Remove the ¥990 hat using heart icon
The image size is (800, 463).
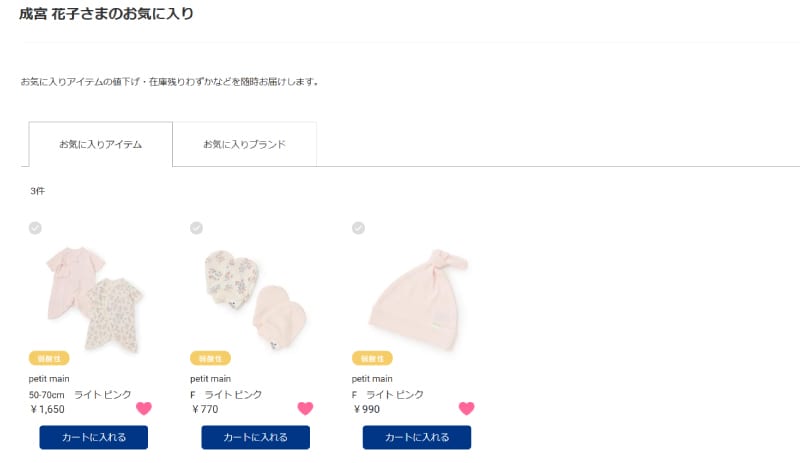click(466, 408)
